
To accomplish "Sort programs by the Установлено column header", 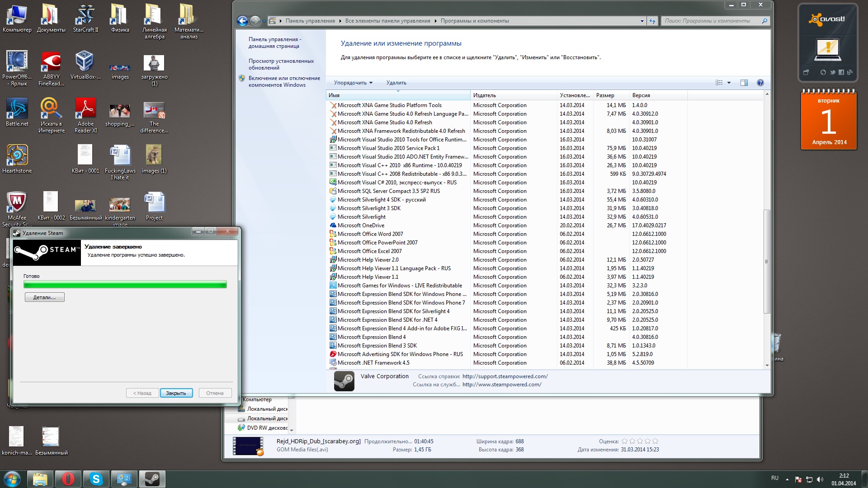I will coord(575,95).
